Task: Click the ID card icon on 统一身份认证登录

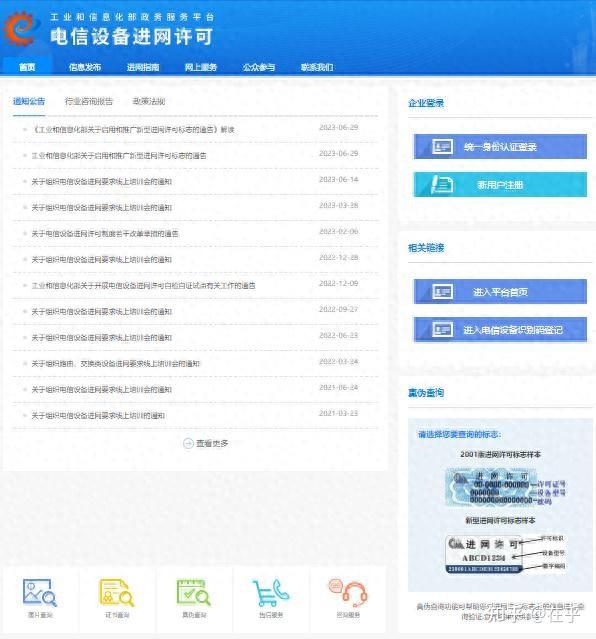Action: tap(442, 146)
